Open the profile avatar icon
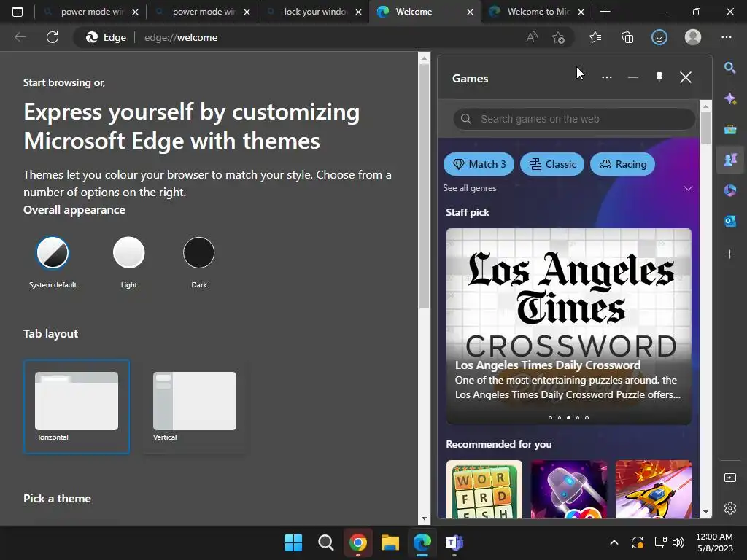This screenshot has width=747, height=560. click(x=693, y=37)
